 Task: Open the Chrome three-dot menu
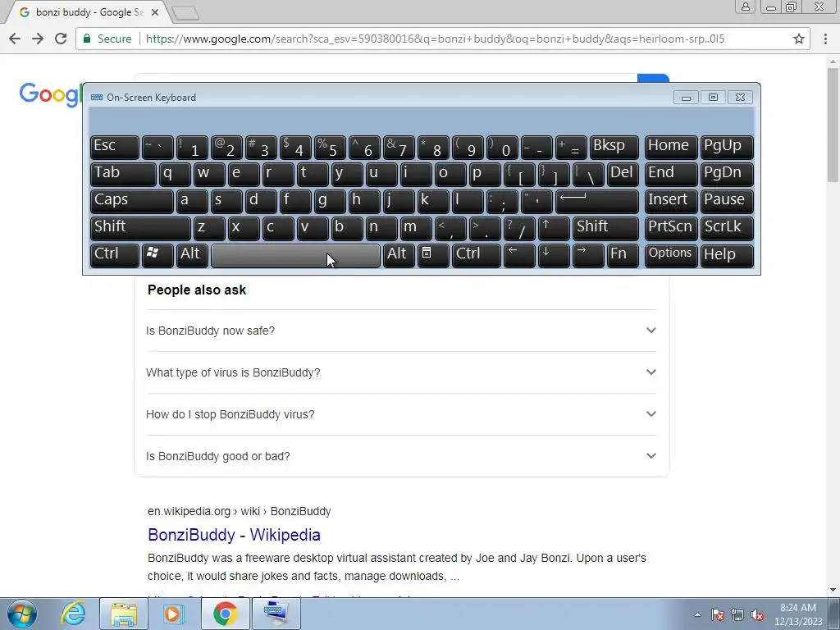(825, 39)
